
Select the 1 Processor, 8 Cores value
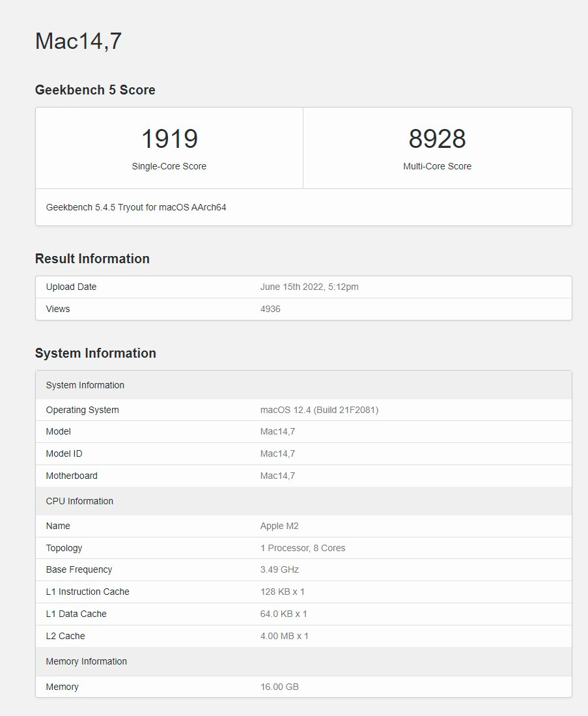coord(303,548)
